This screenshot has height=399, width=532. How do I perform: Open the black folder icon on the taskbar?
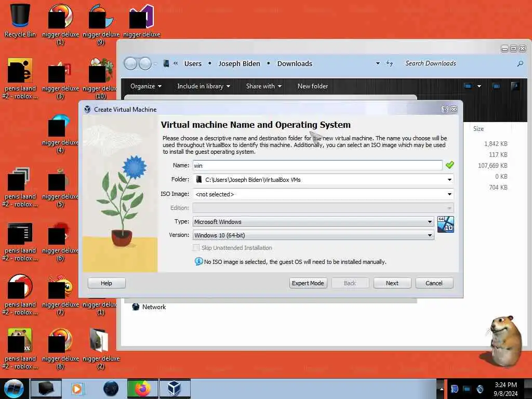click(x=46, y=389)
